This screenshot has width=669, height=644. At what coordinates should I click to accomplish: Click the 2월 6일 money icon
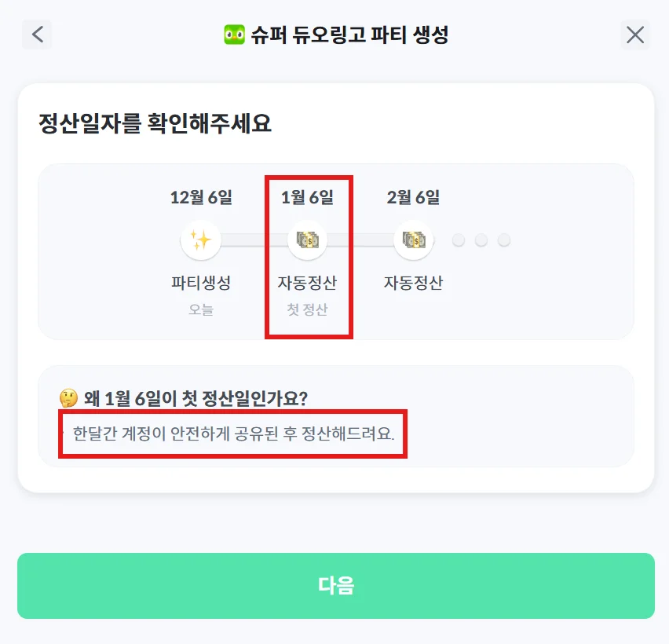413,240
